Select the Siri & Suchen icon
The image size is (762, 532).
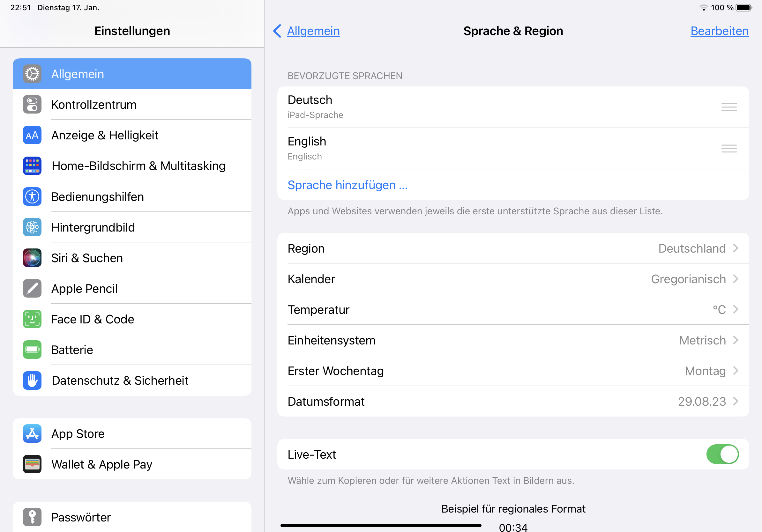point(32,258)
